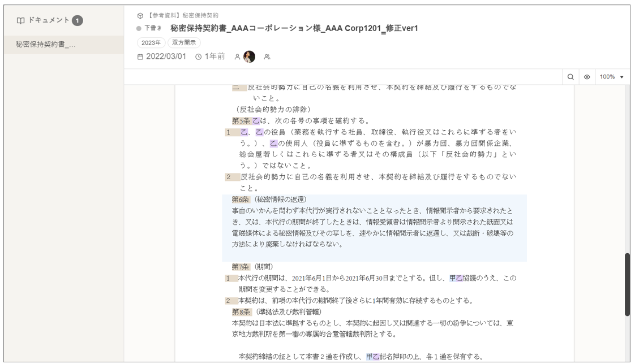Click the document count badge showing 1
The width and height of the screenshot is (635, 364).
pyautogui.click(x=78, y=20)
